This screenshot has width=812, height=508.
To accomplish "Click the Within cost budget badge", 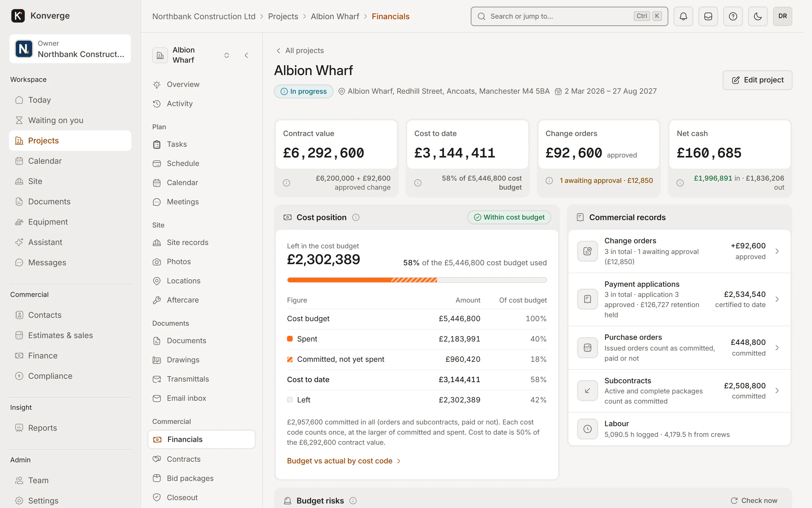I will click(509, 217).
